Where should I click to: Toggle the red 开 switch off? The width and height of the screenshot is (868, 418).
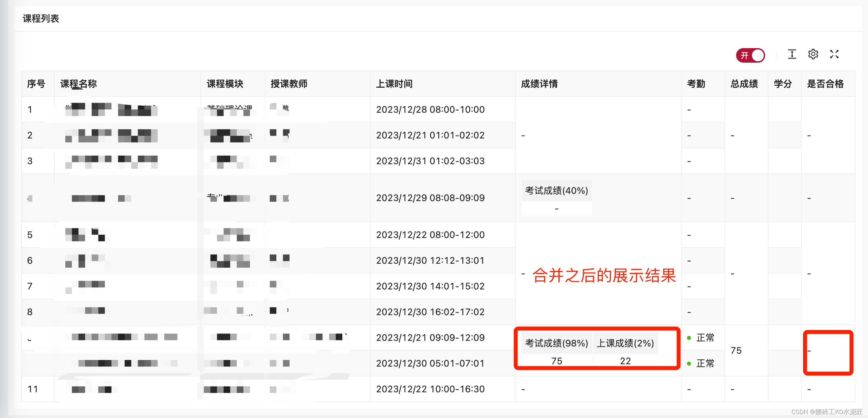750,55
